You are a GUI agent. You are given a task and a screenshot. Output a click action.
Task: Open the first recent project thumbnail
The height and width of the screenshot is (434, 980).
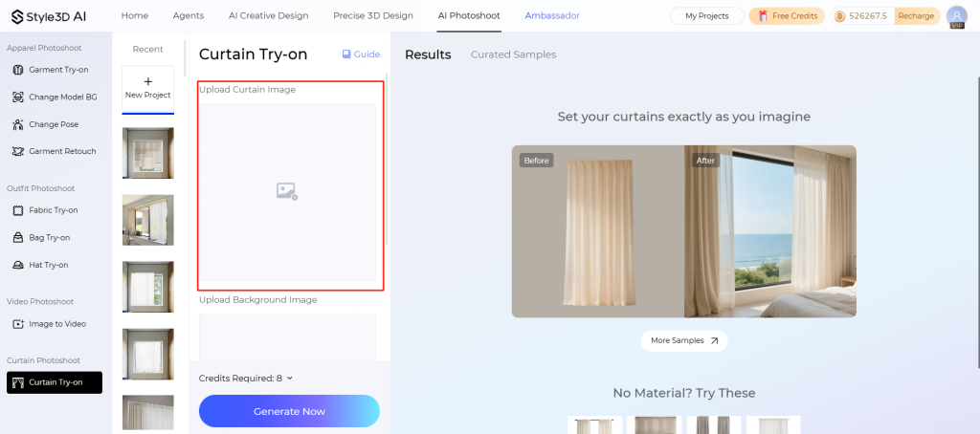(148, 153)
